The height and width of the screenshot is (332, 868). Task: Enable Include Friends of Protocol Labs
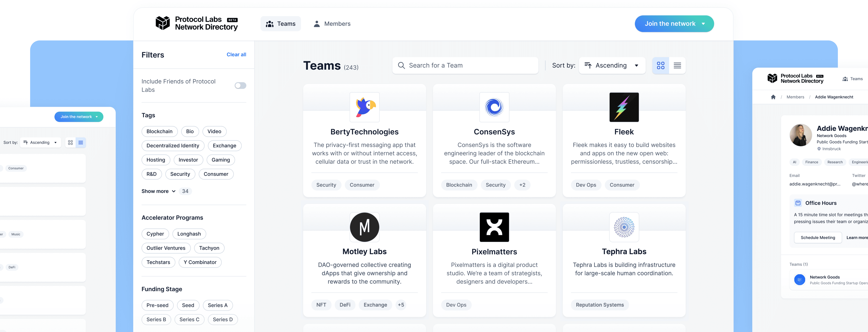(x=240, y=85)
